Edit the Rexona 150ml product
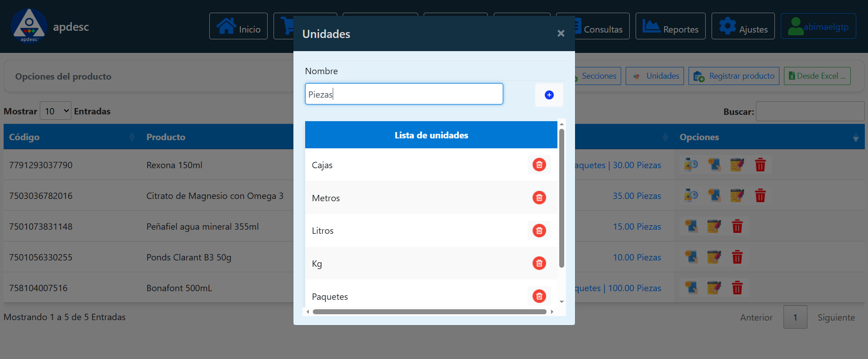The width and height of the screenshot is (868, 359). click(x=737, y=165)
